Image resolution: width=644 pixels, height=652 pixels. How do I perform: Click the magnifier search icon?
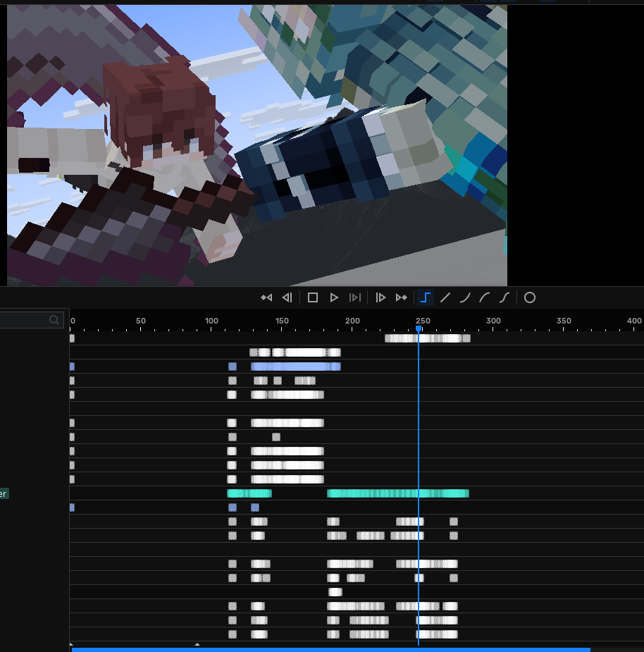pyautogui.click(x=54, y=320)
